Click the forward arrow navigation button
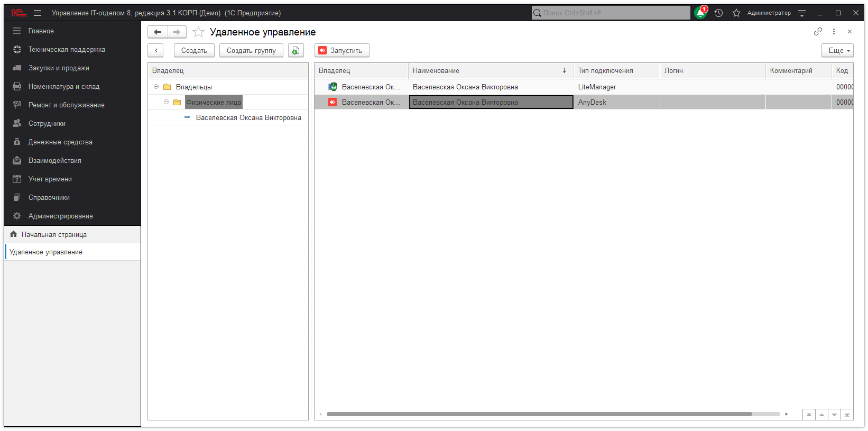 177,32
